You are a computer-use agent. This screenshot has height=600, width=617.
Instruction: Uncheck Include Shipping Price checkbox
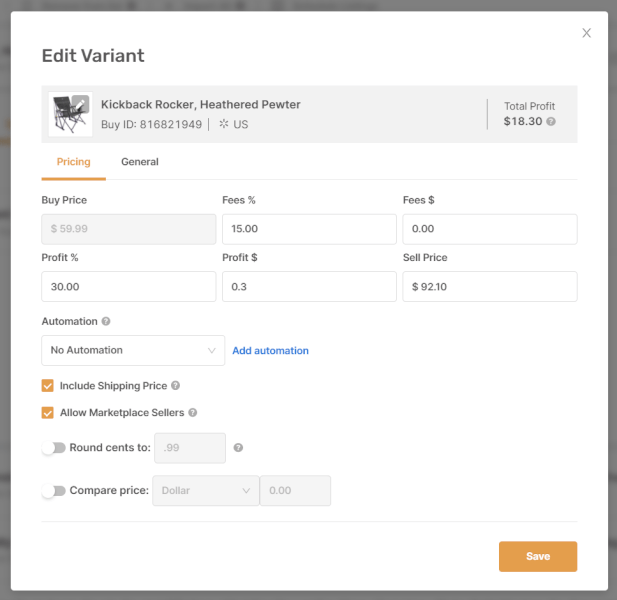click(48, 386)
